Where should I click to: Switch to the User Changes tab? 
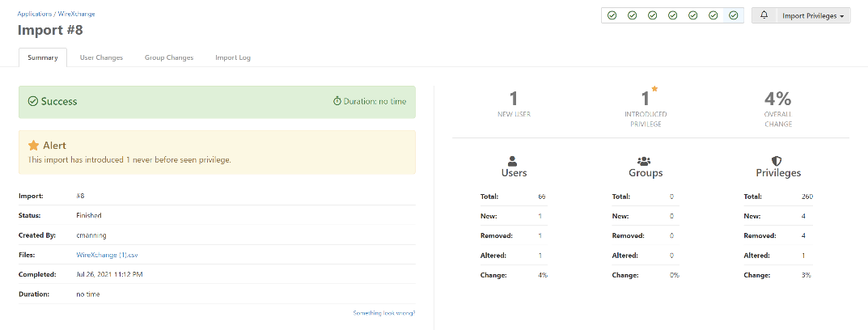pos(101,57)
